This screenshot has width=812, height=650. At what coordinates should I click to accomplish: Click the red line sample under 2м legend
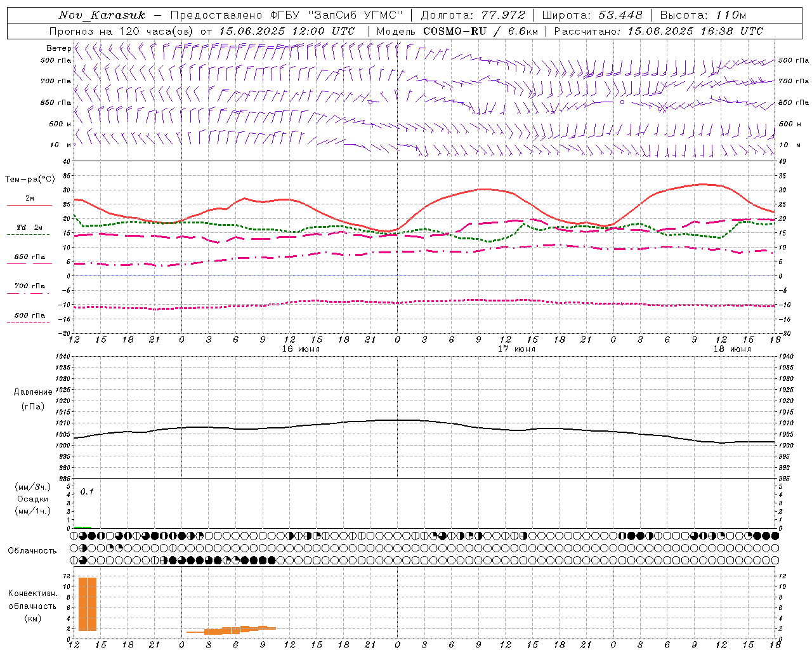[x=29, y=206]
